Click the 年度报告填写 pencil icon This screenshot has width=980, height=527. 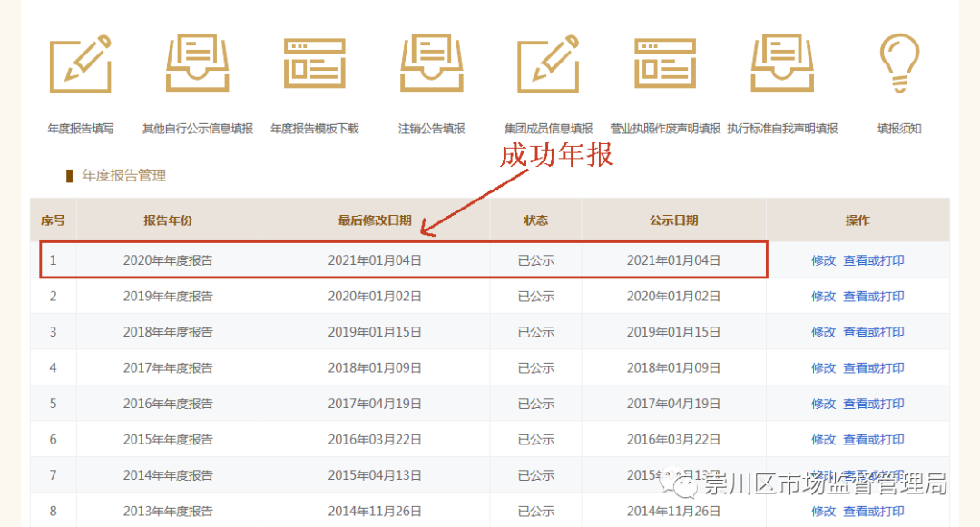(x=81, y=63)
